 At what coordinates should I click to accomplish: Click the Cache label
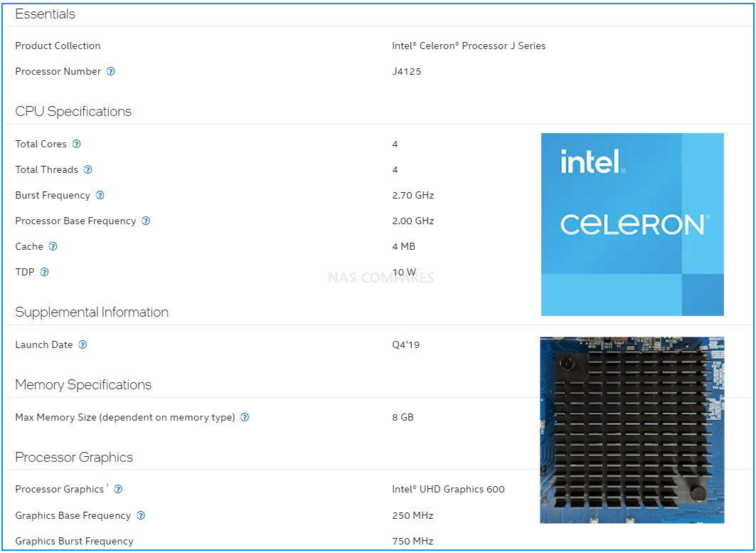[x=29, y=246]
